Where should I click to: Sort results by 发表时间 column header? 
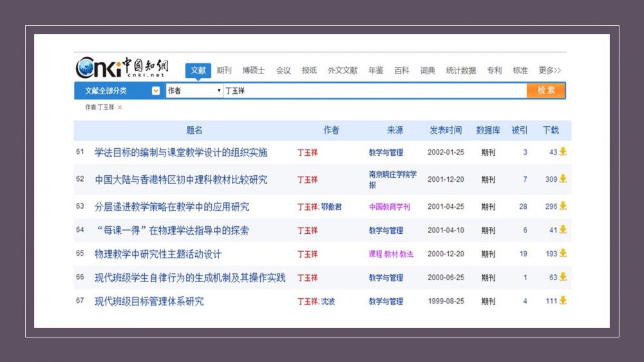click(446, 130)
